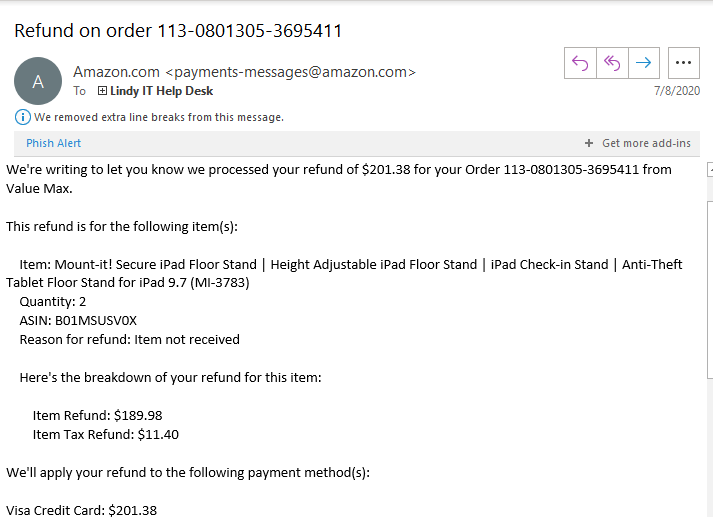This screenshot has height=517, width=713.
Task: Click the plus icon beside Get more add-ins
Action: point(589,143)
